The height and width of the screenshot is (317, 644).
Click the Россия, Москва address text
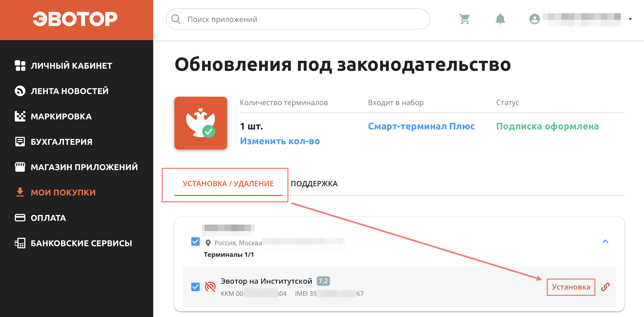point(238,243)
